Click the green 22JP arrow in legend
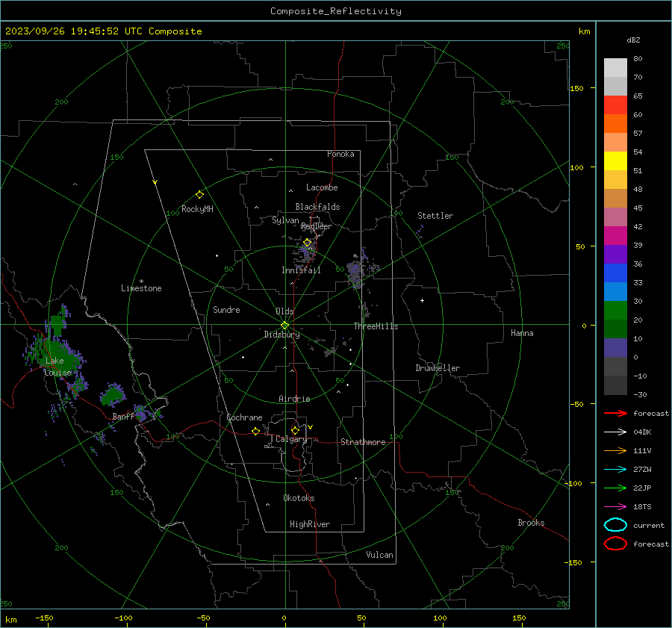Viewport: 672px width, 628px height. pyautogui.click(x=615, y=488)
